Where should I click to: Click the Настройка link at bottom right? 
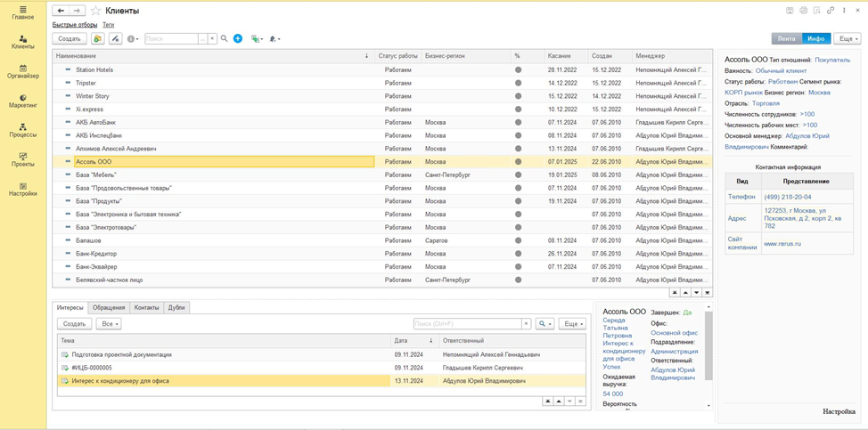pos(839,411)
